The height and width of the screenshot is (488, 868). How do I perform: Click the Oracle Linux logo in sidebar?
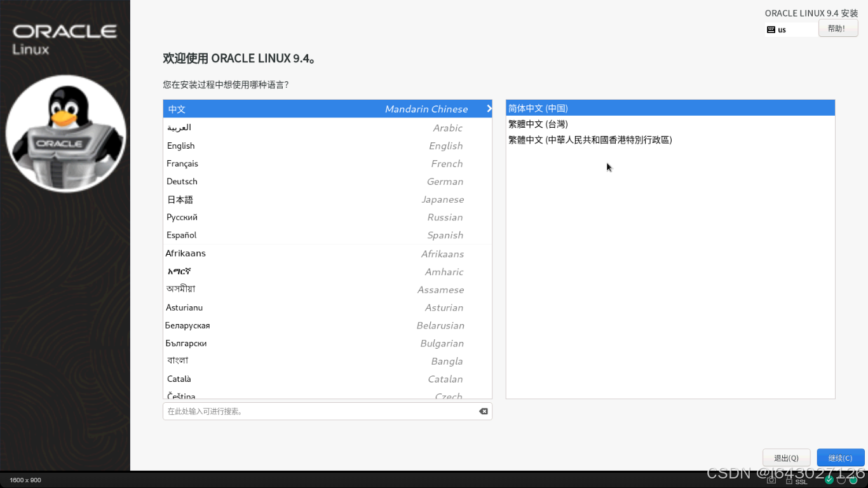coord(64,39)
